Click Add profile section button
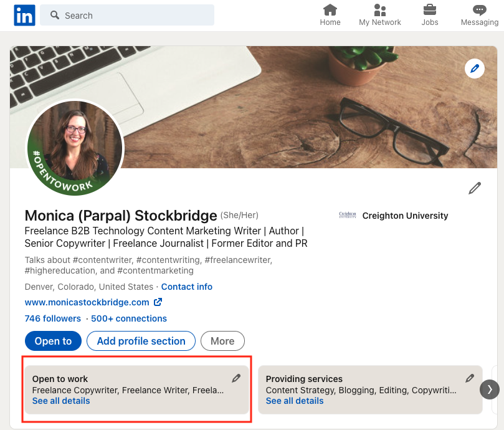504x430 pixels. click(141, 341)
